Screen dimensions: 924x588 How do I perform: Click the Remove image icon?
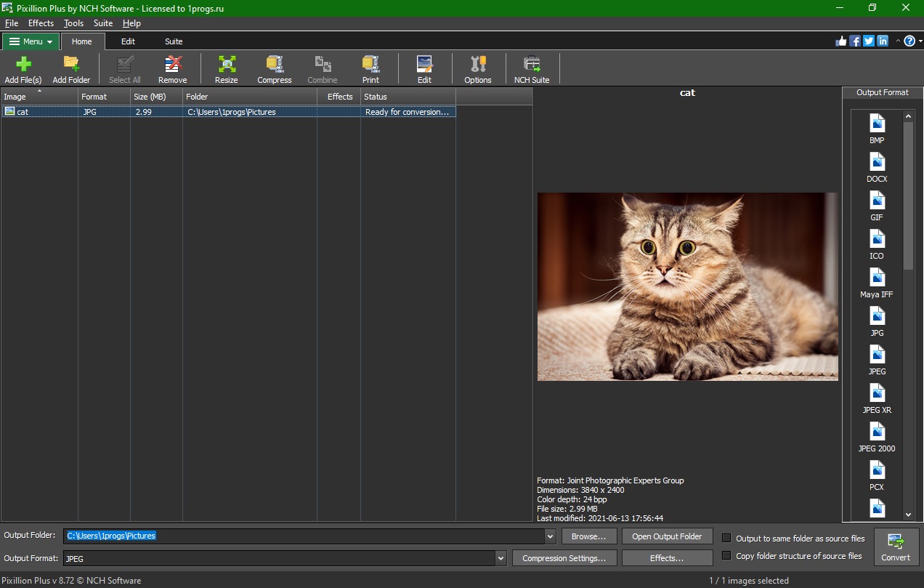pos(172,68)
